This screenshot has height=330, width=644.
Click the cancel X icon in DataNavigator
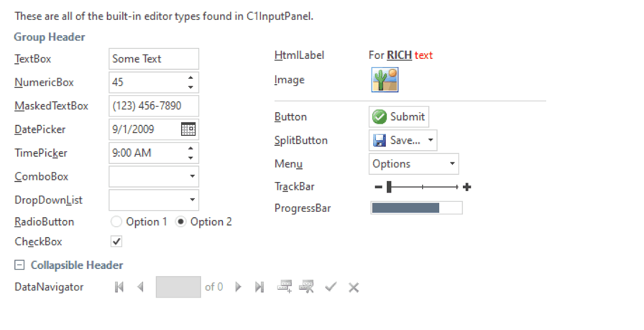[x=353, y=287]
